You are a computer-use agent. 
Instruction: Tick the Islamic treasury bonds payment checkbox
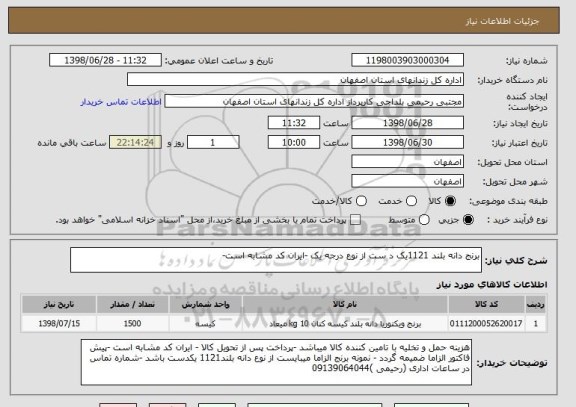pos(355,220)
